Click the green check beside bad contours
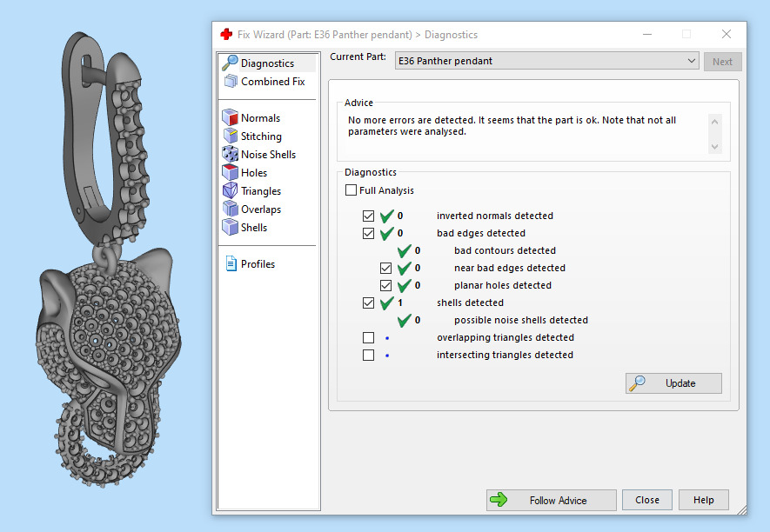Viewport: 770px width, 532px height. tap(405, 250)
